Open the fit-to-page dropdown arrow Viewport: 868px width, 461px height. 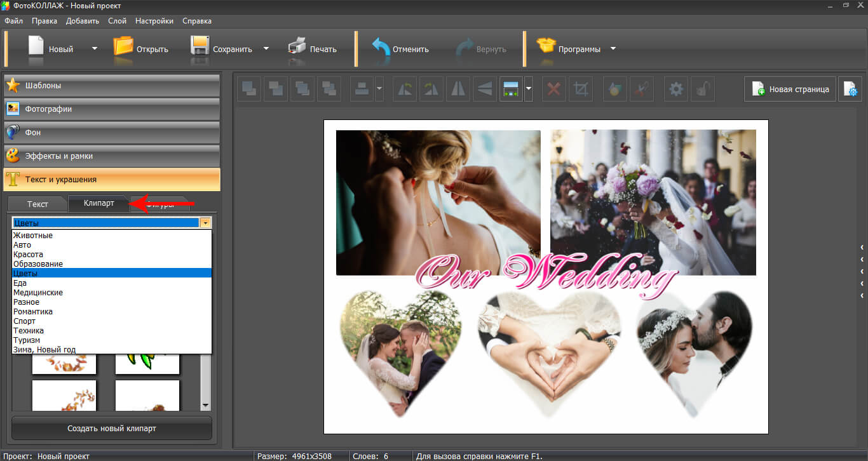529,89
